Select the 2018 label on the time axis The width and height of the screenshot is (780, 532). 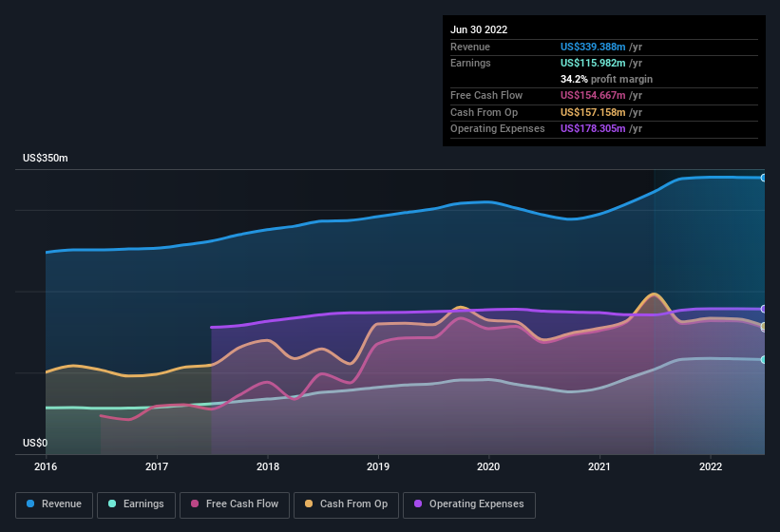(268, 466)
